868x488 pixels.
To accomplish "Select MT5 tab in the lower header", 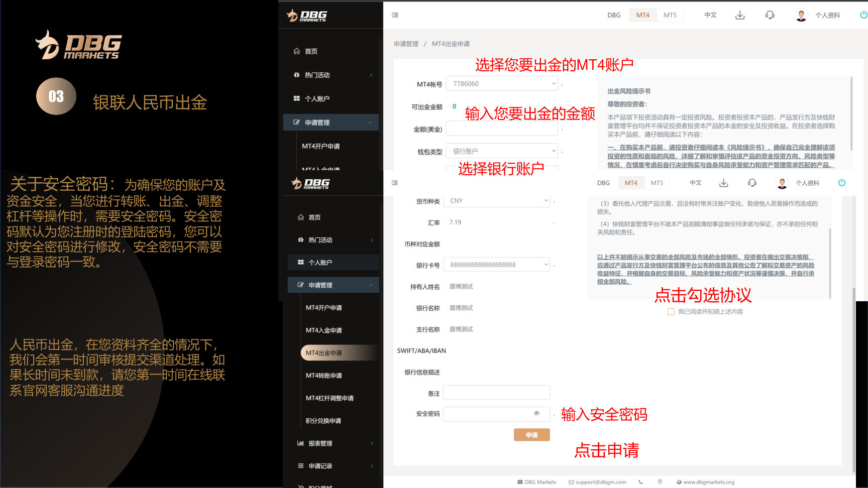I will click(657, 183).
